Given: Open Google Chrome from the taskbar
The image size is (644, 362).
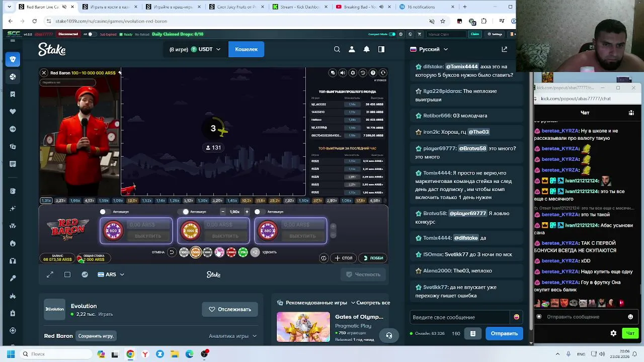Looking at the screenshot, I should (130, 354).
